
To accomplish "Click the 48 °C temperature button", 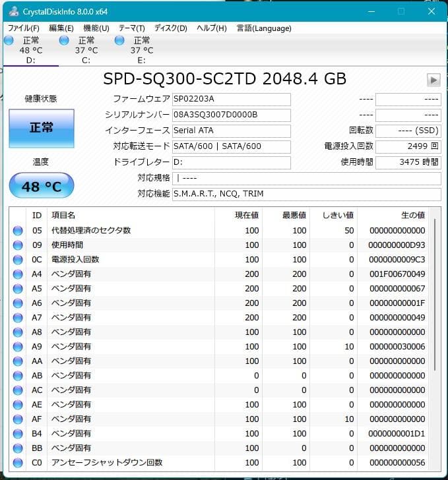I will click(x=42, y=185).
